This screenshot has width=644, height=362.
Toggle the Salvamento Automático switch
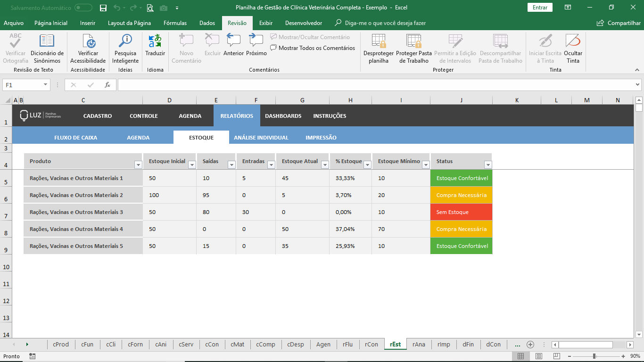tap(83, 8)
